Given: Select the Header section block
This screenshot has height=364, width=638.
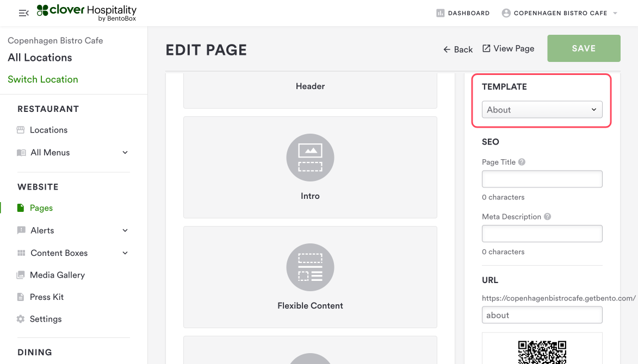Looking at the screenshot, I should coord(310,90).
